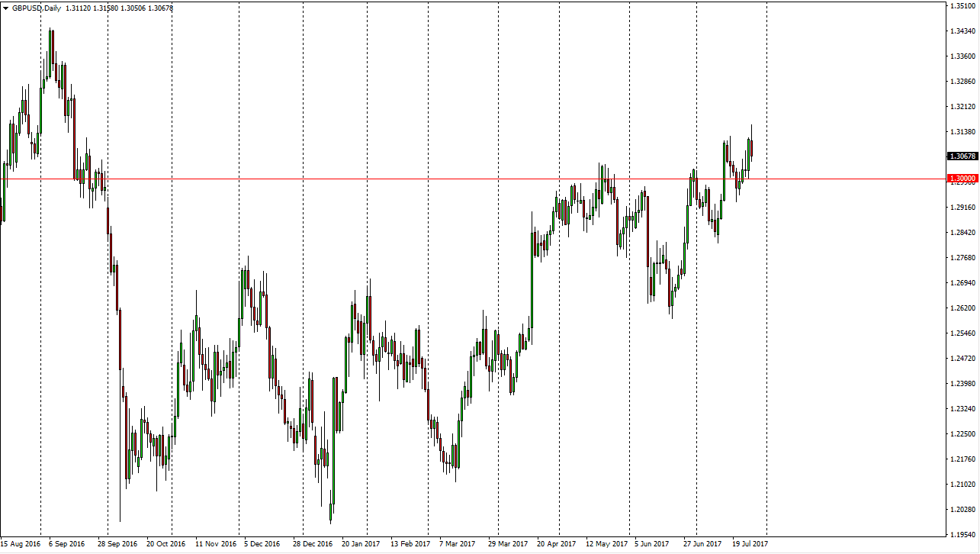Click the 1.20280 price scale label
980x554 pixels.
click(x=963, y=510)
